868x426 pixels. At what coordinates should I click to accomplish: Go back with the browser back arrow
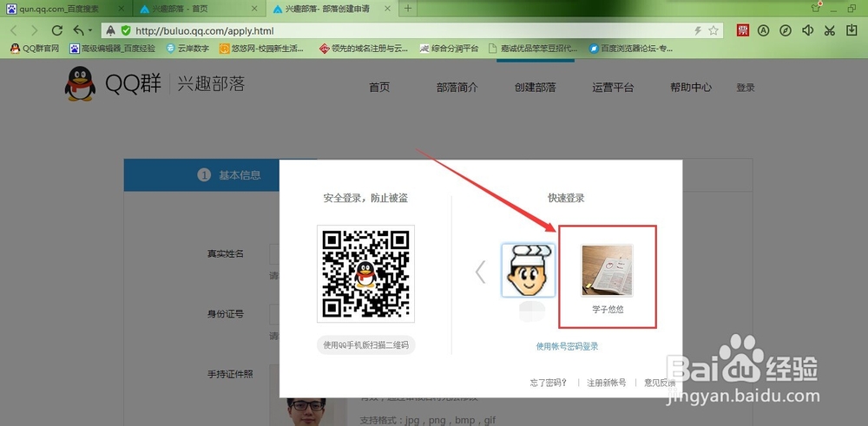pos(14,30)
